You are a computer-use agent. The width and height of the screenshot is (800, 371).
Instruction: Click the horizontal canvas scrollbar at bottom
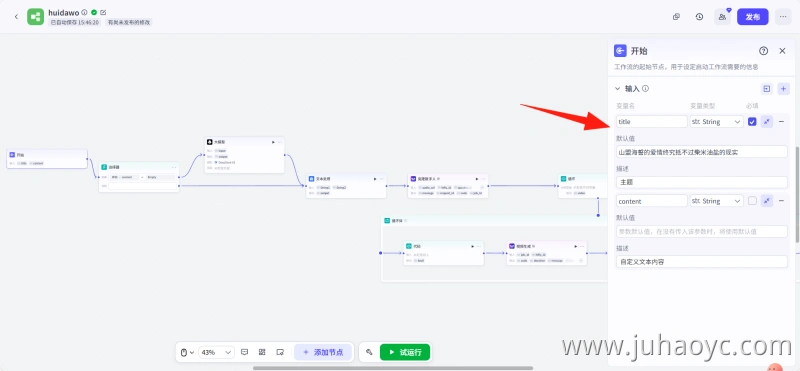(x=393, y=368)
